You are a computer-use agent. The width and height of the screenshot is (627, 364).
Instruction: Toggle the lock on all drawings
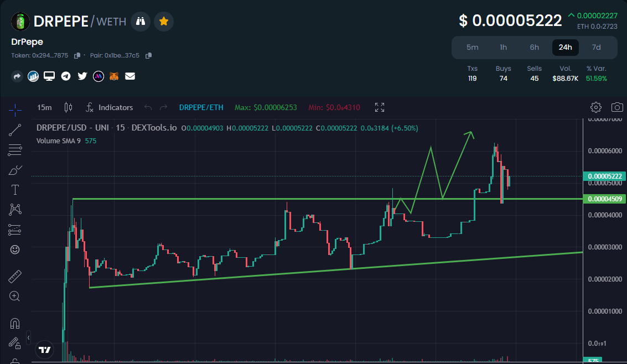(15, 343)
